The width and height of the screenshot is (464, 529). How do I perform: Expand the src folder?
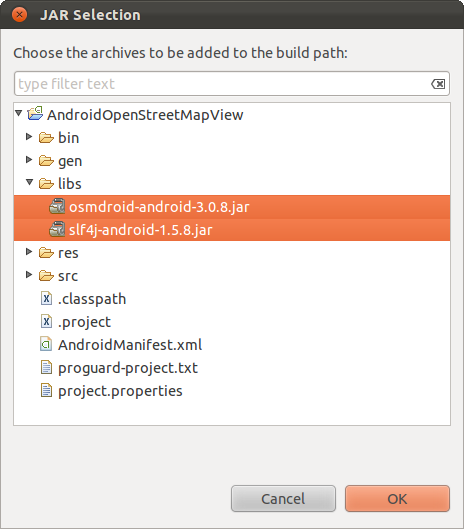[x=29, y=275]
